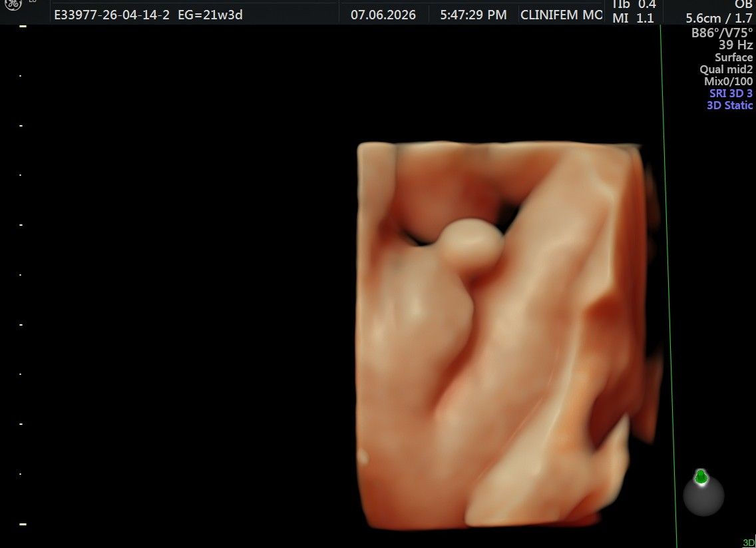The width and height of the screenshot is (756, 548).
Task: Click the 3D Static mode label
Action: pos(730,105)
